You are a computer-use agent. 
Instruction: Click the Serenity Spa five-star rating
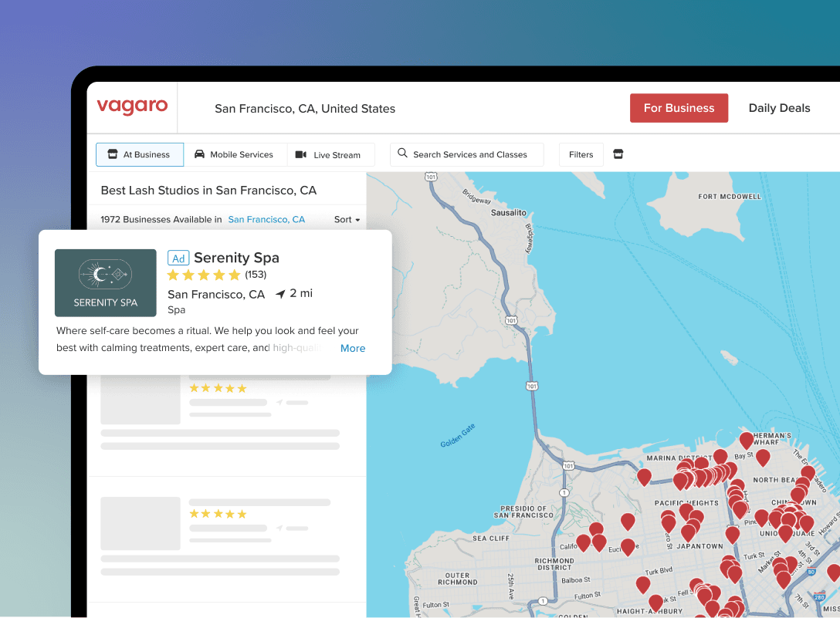204,275
